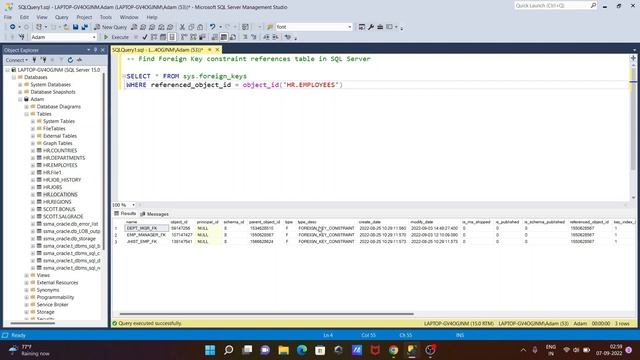Click the Save file floppy icon
The height and width of the screenshot is (360, 640).
click(76, 27)
